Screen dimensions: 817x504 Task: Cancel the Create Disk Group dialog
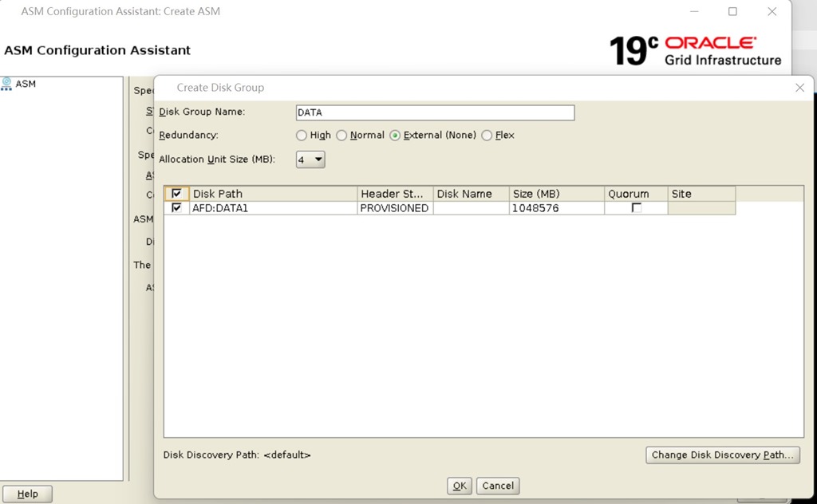[x=498, y=486]
